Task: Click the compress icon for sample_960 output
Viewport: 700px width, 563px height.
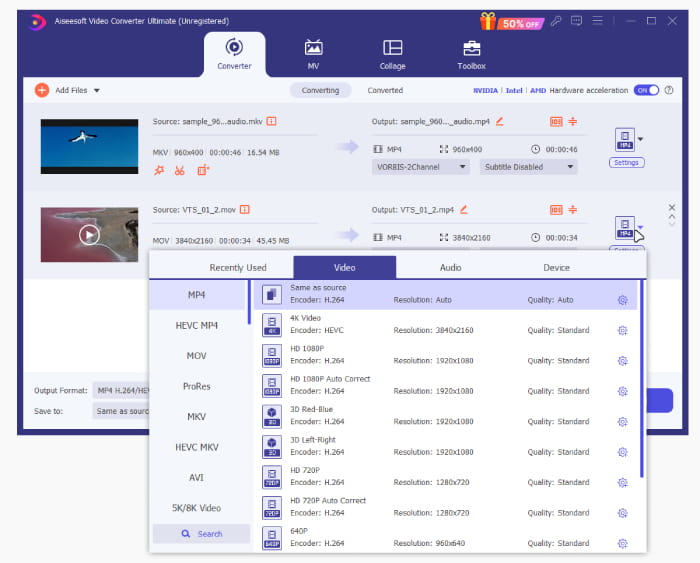Action: click(572, 121)
